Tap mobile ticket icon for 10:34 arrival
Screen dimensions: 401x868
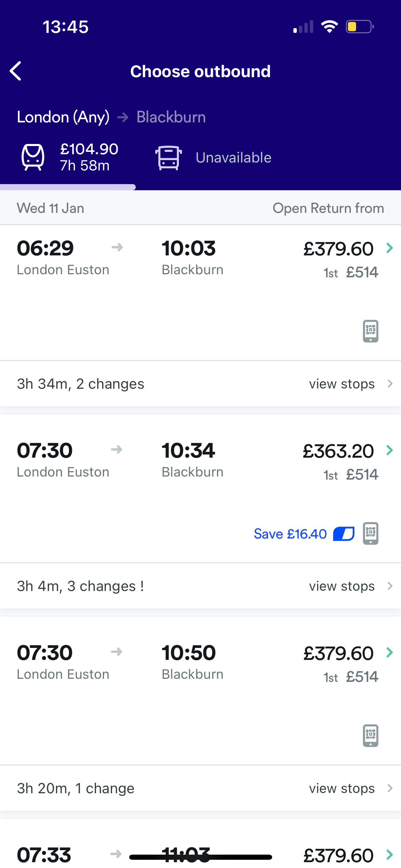point(370,533)
